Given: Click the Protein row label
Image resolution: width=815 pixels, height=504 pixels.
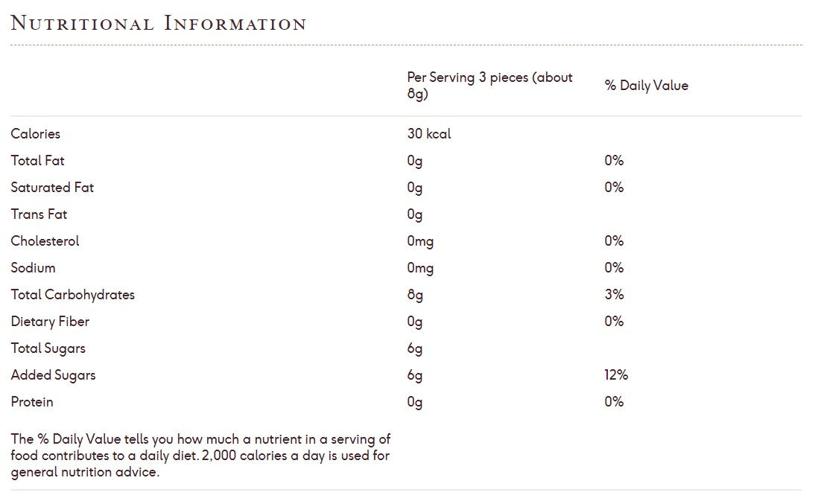Looking at the screenshot, I should pos(32,402).
